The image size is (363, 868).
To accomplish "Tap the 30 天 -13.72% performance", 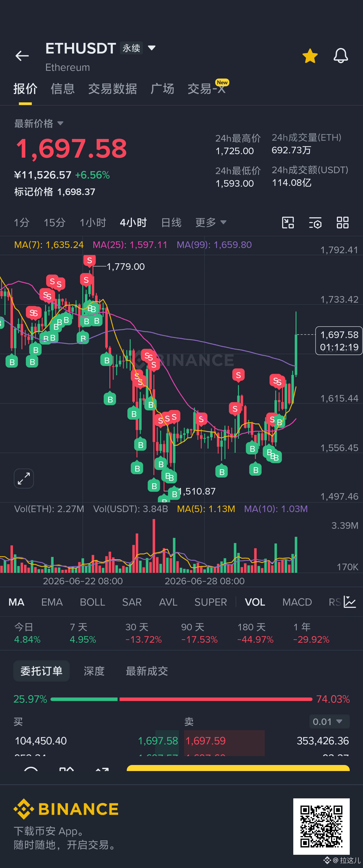I will pyautogui.click(x=143, y=633).
